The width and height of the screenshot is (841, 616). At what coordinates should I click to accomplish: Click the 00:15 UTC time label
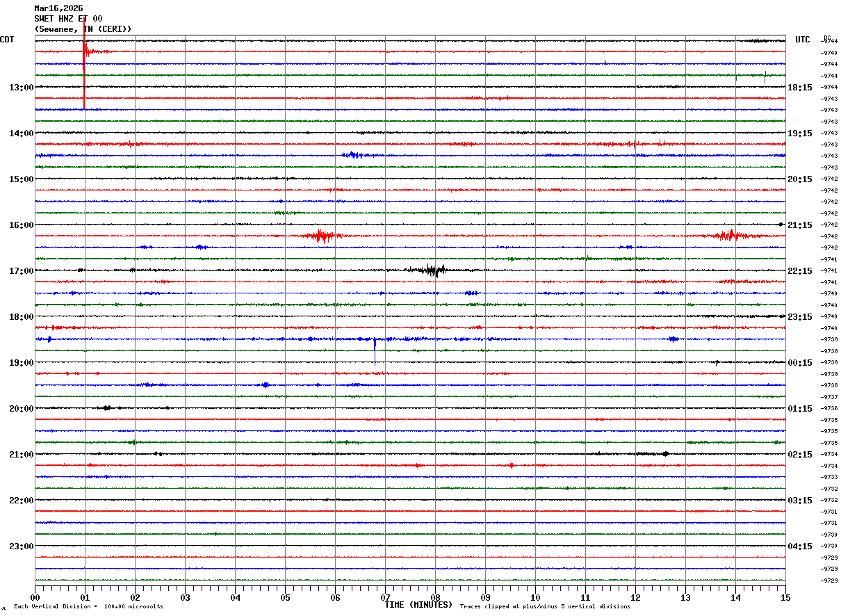(x=800, y=363)
